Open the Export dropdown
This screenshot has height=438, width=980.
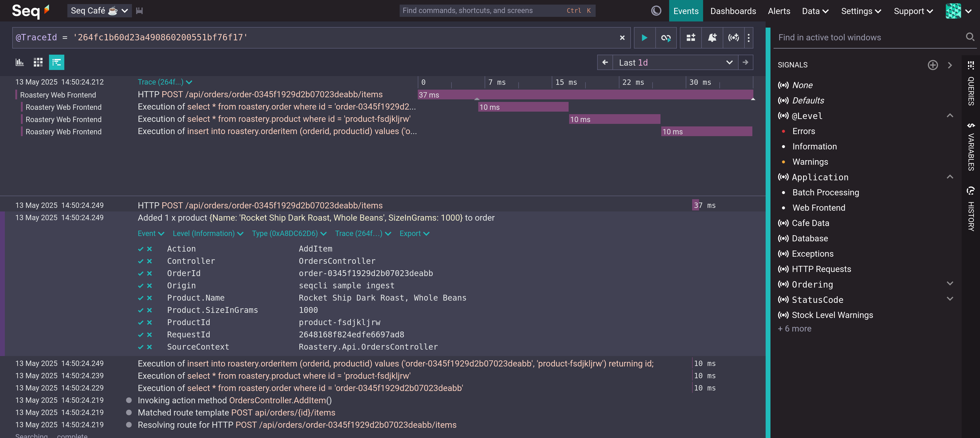[x=414, y=233]
